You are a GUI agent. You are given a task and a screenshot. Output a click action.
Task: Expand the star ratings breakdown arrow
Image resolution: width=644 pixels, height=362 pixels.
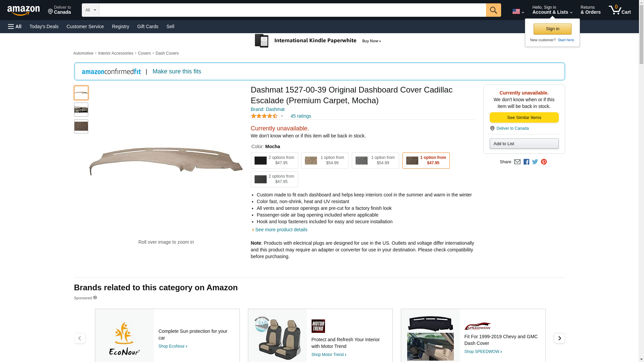pyautogui.click(x=282, y=116)
